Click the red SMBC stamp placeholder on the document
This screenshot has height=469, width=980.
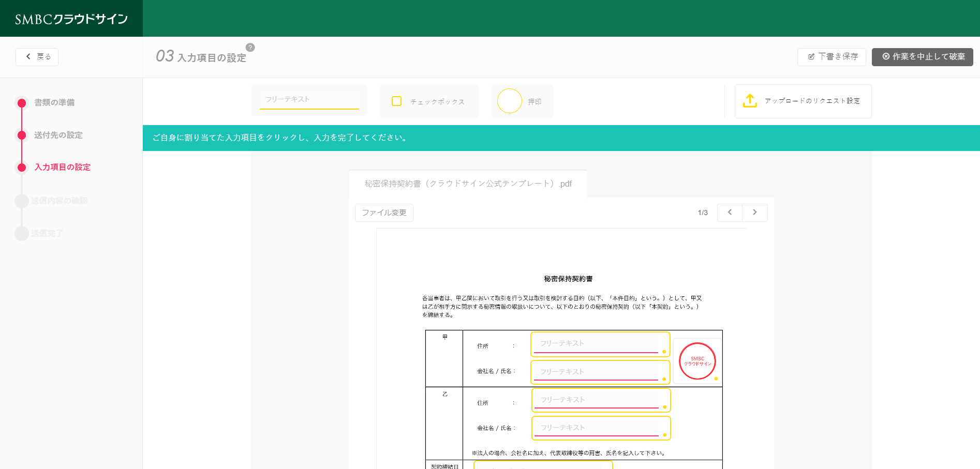click(697, 360)
